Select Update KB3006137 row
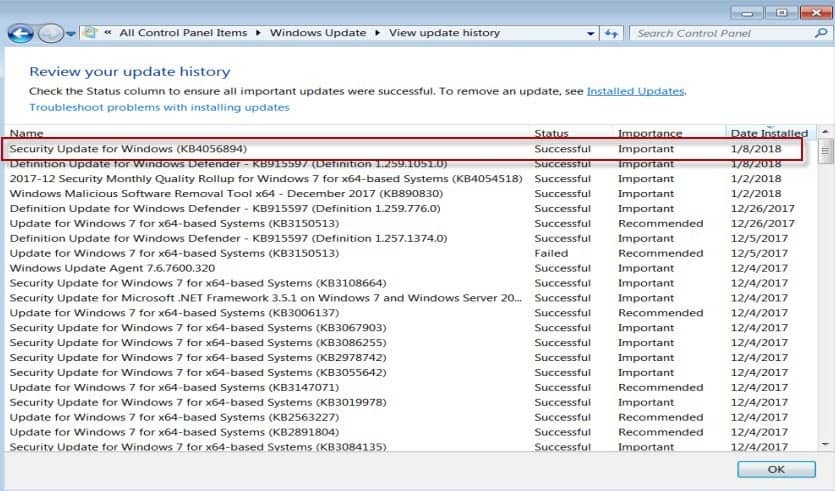Screen dimensions: 835x491 click(x=405, y=313)
